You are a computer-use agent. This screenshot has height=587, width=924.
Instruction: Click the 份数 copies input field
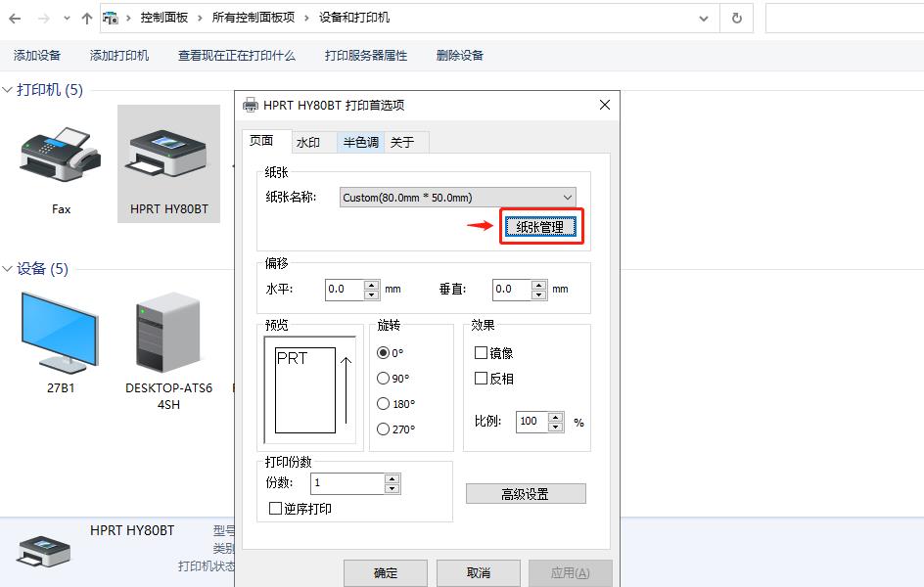click(347, 483)
